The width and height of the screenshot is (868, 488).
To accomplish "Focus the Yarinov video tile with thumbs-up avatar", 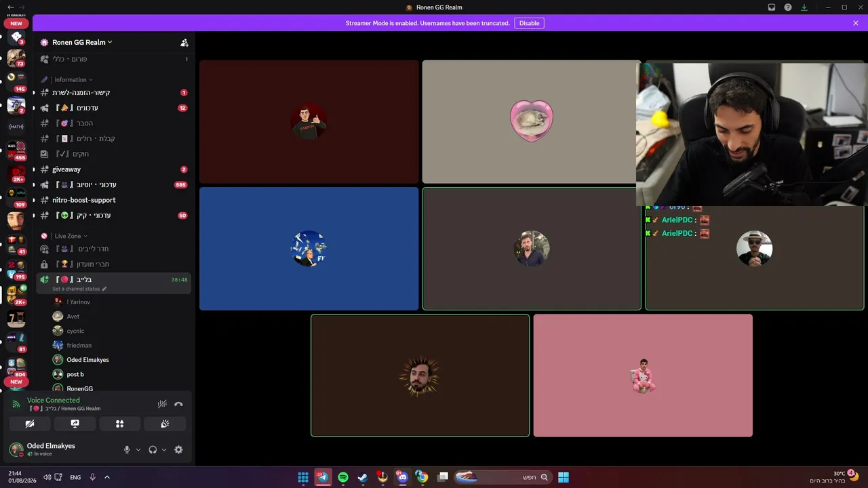I will tap(309, 122).
